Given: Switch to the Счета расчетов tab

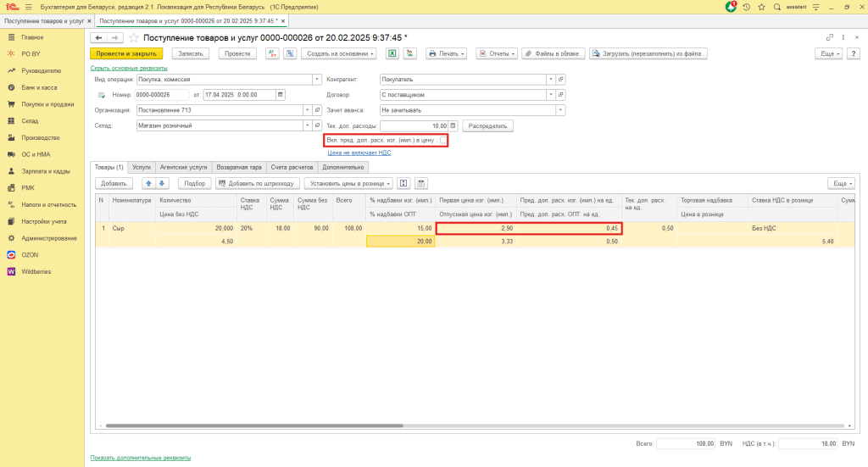Looking at the screenshot, I should (292, 167).
